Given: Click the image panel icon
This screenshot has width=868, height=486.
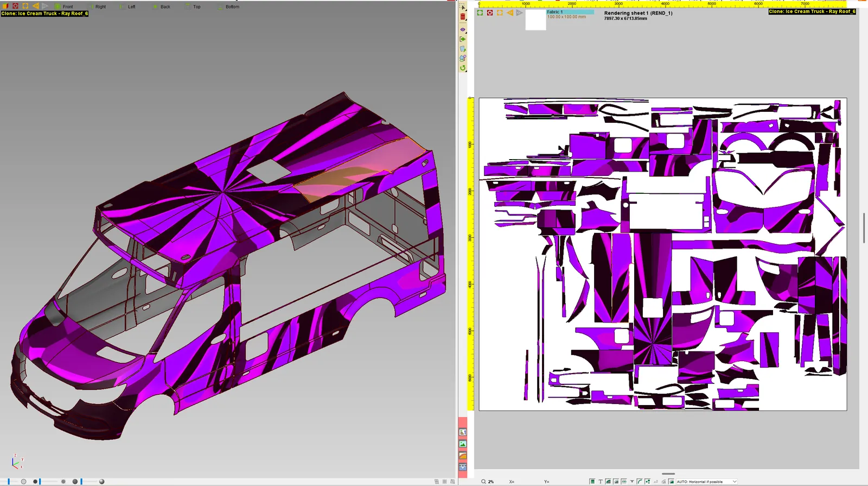Looking at the screenshot, I should click(x=463, y=444).
